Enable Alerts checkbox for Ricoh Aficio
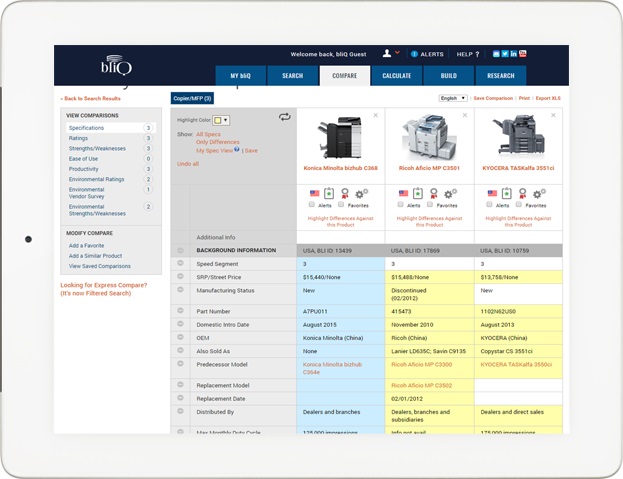Screen dimensions: 623x479 400,204
